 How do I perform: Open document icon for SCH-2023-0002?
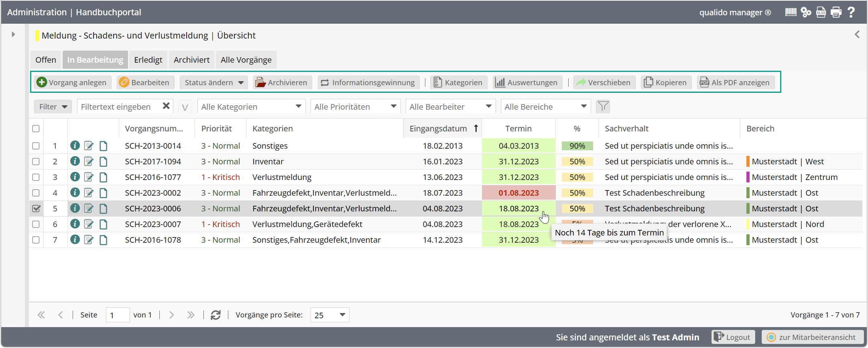pyautogui.click(x=104, y=193)
